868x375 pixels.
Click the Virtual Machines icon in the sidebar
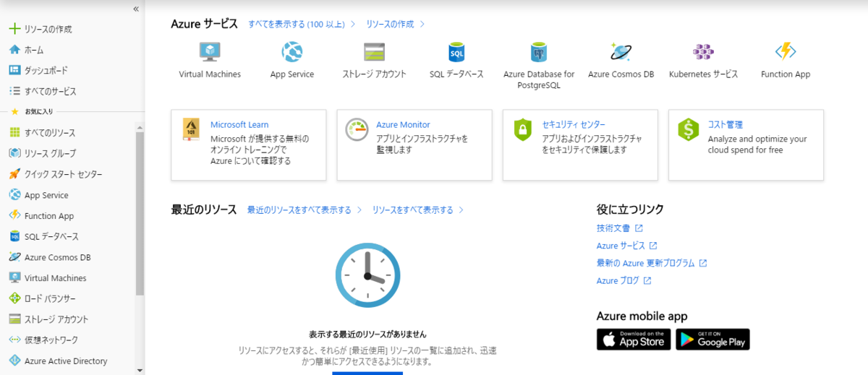[x=14, y=277]
